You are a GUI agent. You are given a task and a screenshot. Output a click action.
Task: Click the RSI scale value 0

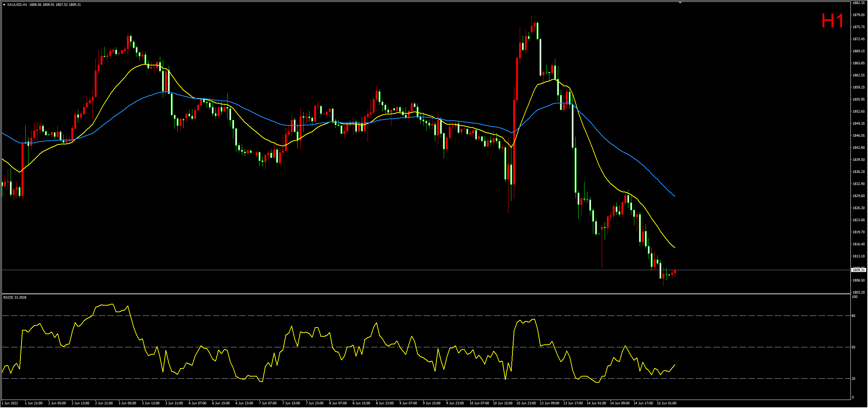(853, 397)
